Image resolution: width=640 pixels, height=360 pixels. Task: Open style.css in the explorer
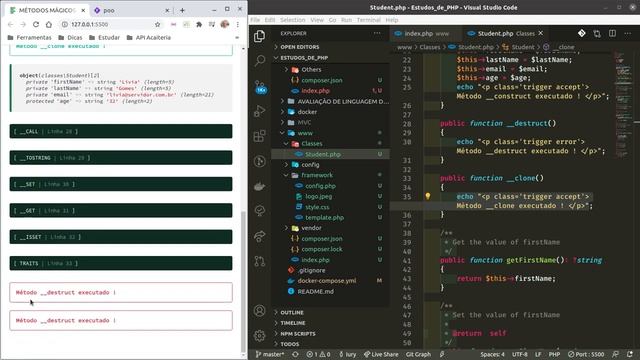point(317,207)
